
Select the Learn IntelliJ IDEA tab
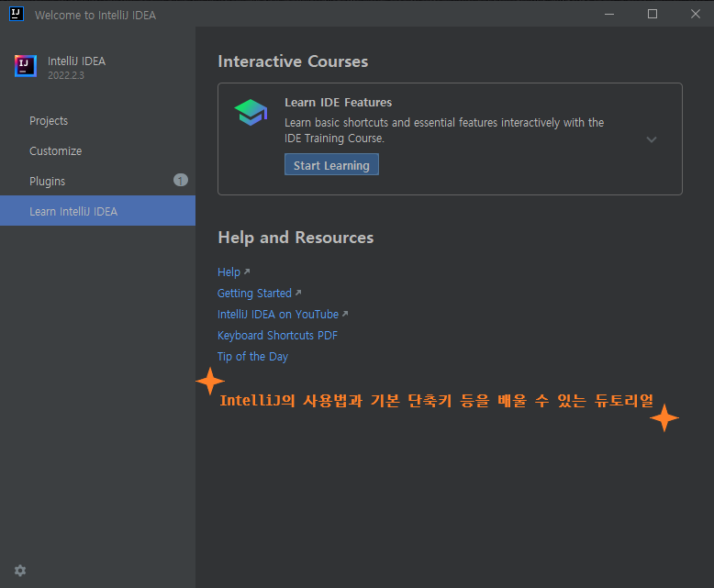coord(97,211)
